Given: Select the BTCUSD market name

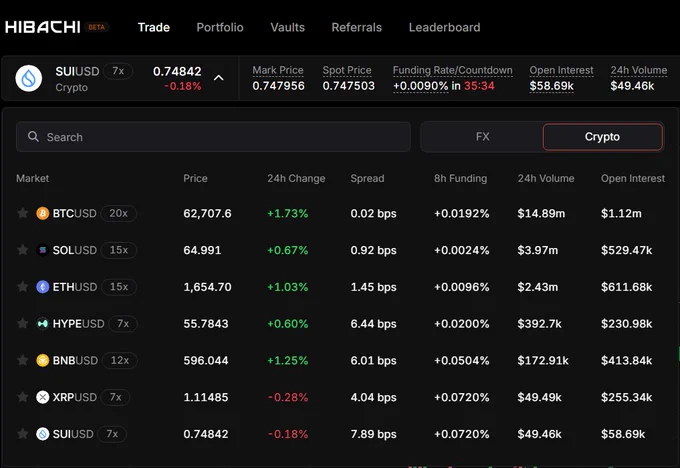Looking at the screenshot, I should [75, 213].
